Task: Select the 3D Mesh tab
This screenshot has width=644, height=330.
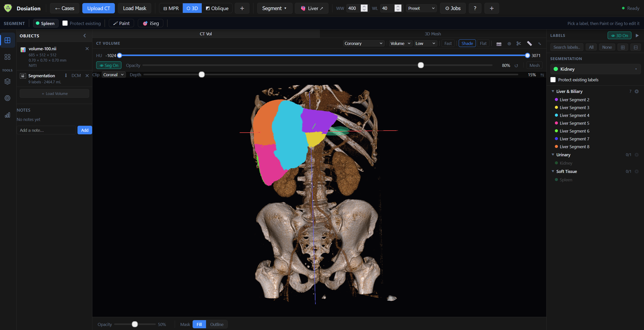Action: [x=433, y=34]
